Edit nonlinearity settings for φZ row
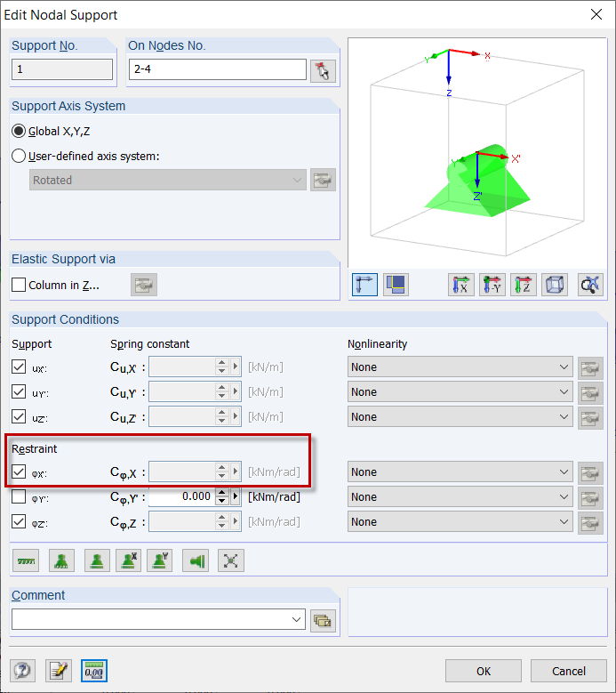This screenshot has width=616, height=693. coord(590,523)
